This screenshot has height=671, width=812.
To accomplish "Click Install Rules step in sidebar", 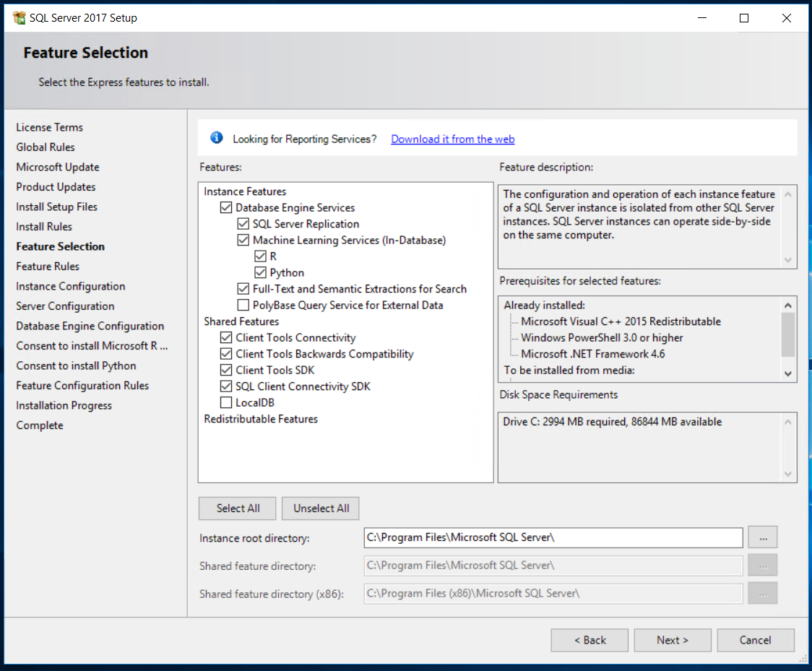I will (44, 227).
